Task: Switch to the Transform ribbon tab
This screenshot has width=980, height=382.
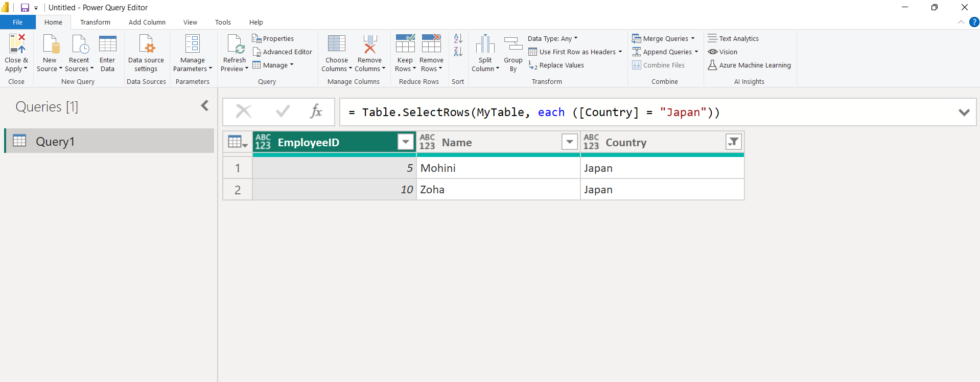Action: coord(95,22)
